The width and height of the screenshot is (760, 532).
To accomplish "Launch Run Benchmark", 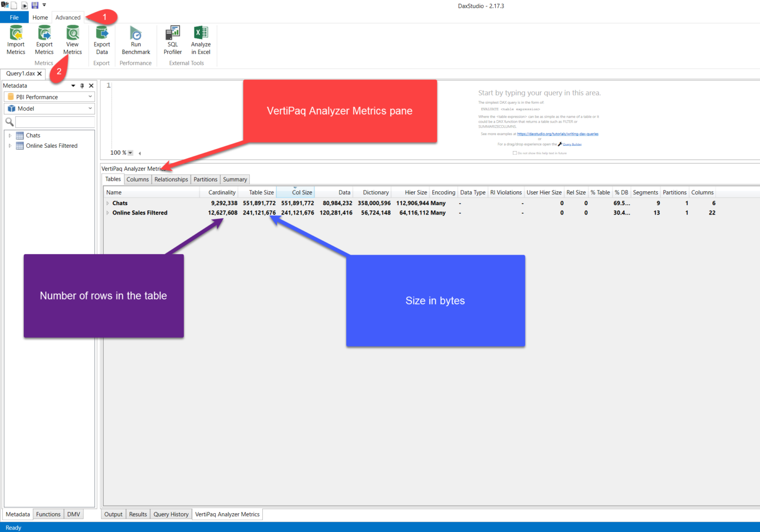I will point(136,39).
